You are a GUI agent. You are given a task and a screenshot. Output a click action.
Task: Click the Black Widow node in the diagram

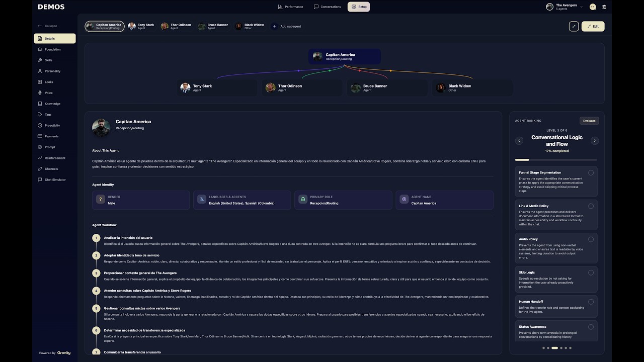472,87
